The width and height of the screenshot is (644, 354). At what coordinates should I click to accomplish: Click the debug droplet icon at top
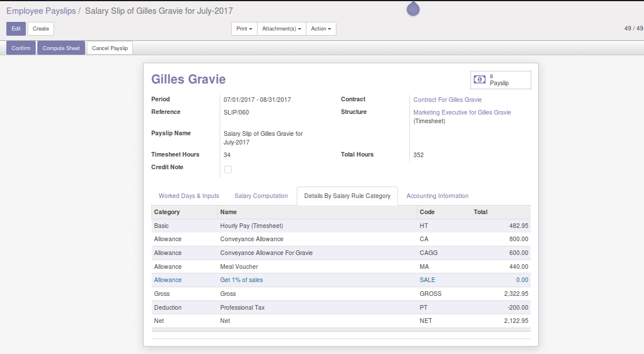pos(413,9)
